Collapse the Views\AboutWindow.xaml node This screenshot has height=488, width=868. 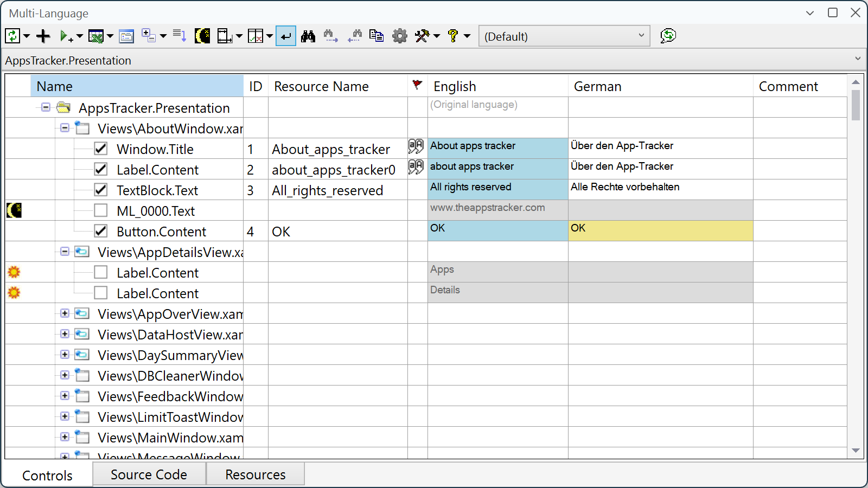(65, 128)
